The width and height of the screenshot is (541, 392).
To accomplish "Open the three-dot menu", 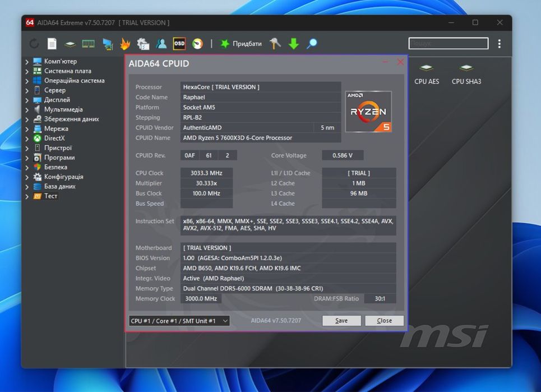I will (x=500, y=44).
